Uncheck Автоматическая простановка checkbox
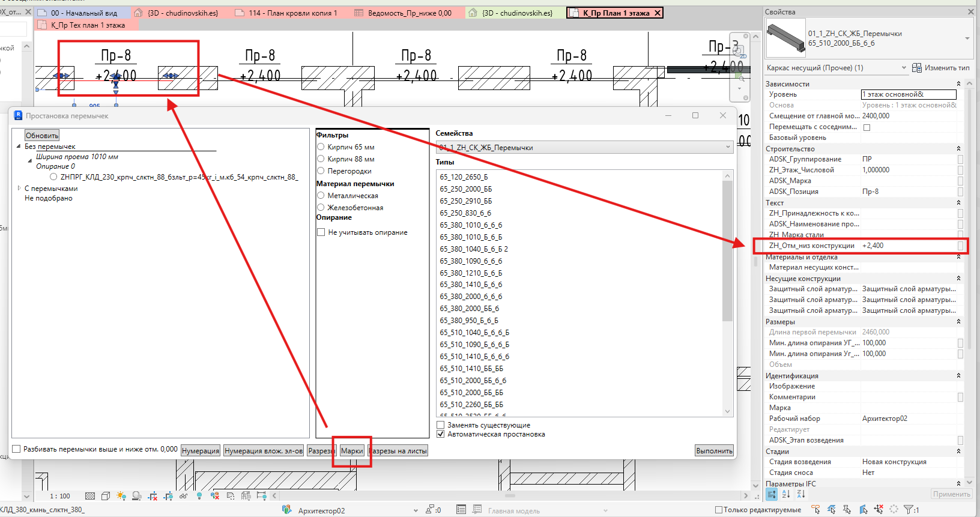The height and width of the screenshot is (517, 980). point(441,434)
